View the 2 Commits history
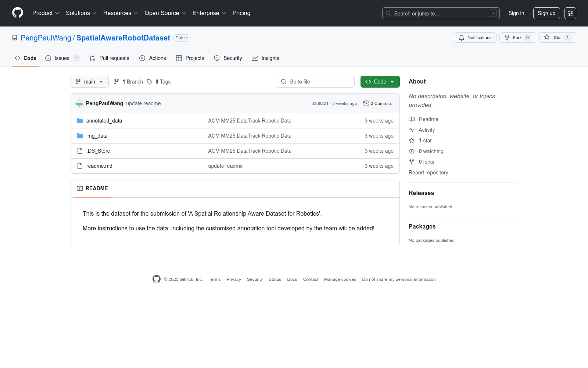Image resolution: width=588 pixels, height=368 pixels. [x=377, y=103]
